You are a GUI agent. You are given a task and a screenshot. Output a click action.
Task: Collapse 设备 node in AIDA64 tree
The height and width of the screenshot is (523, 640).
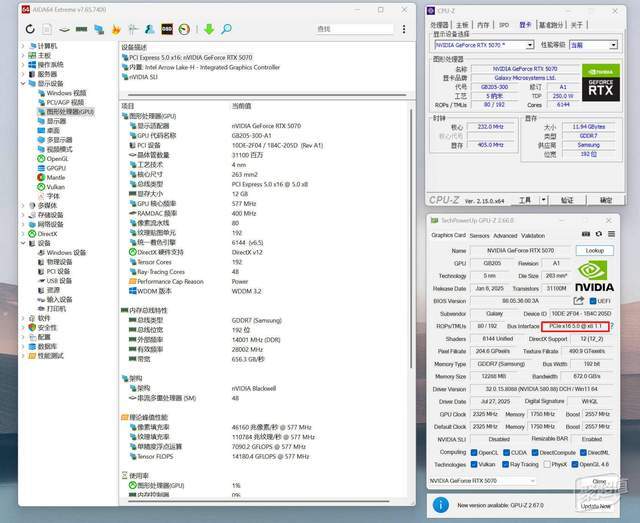coord(23,243)
